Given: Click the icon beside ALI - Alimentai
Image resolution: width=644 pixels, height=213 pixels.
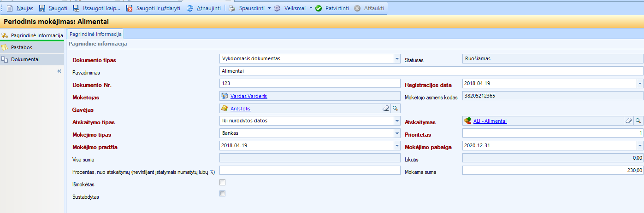Looking at the screenshot, I should click(x=467, y=121).
